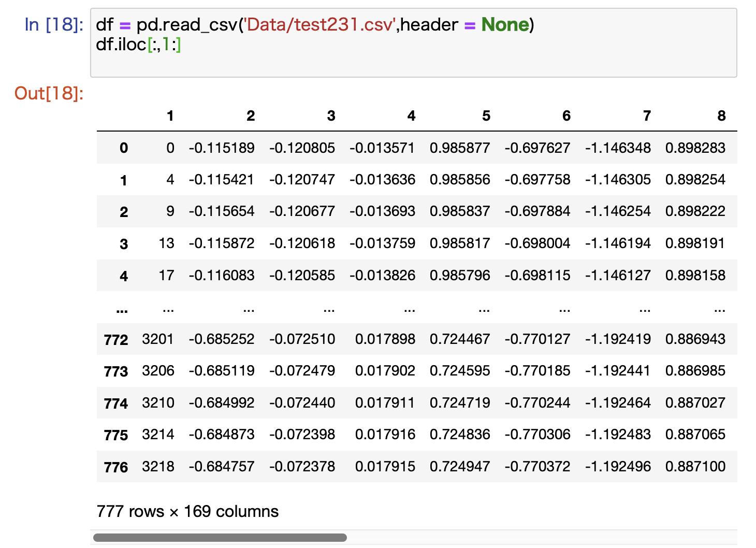Click the None keyword in the code

(505, 24)
